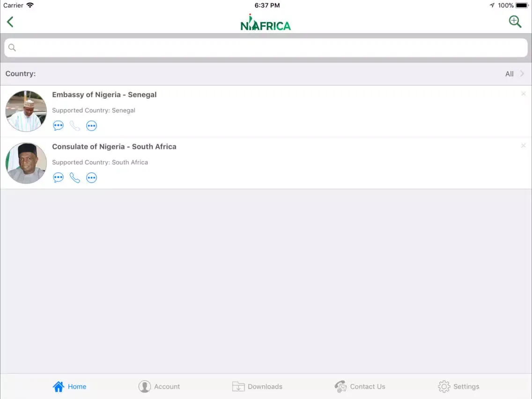Image resolution: width=532 pixels, height=399 pixels.
Task: Show more options for South Africa consulate
Action: (91, 177)
